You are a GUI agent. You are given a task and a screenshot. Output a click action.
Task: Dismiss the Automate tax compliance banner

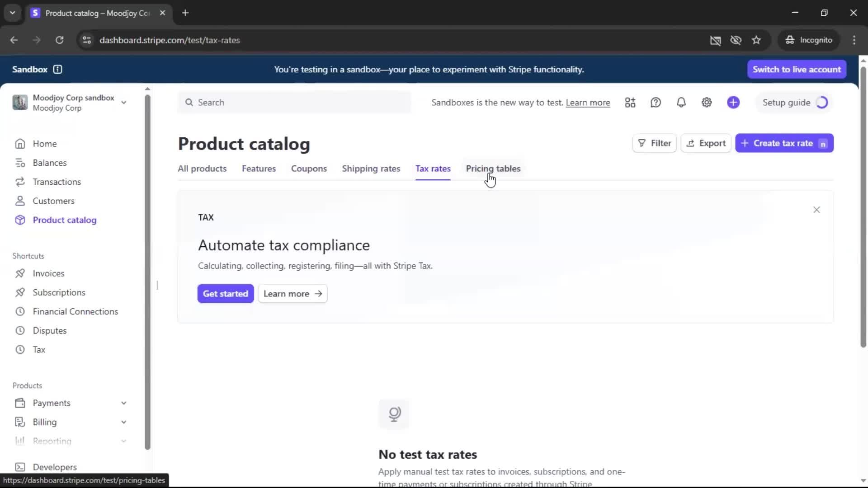pyautogui.click(x=816, y=210)
